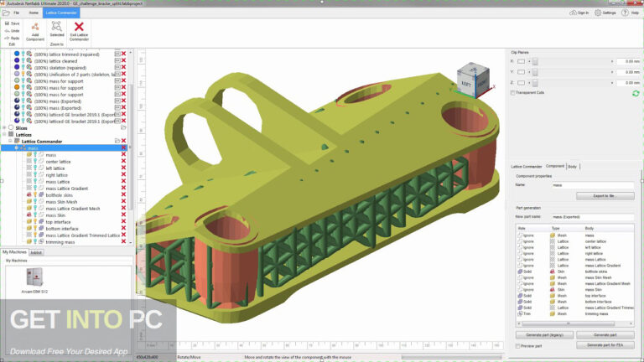Open the Joblist tab
The image size is (644, 362).
click(36, 252)
